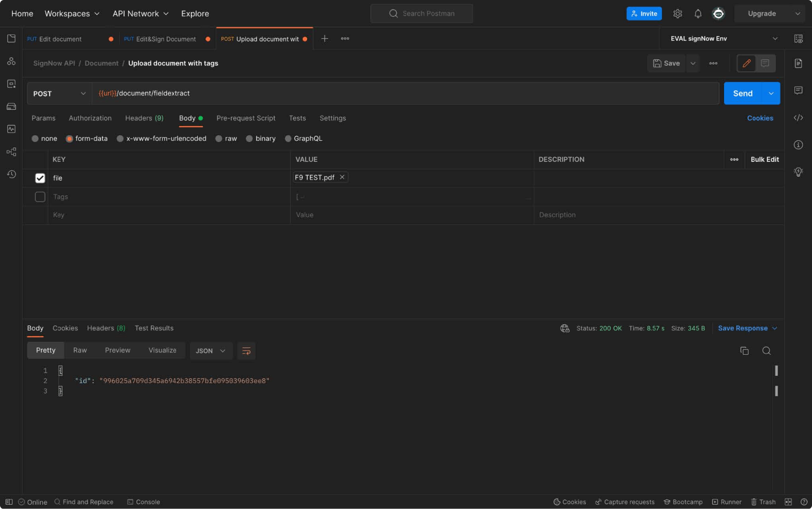This screenshot has height=509, width=812.
Task: Open the History icon in the left sidebar
Action: [11, 174]
